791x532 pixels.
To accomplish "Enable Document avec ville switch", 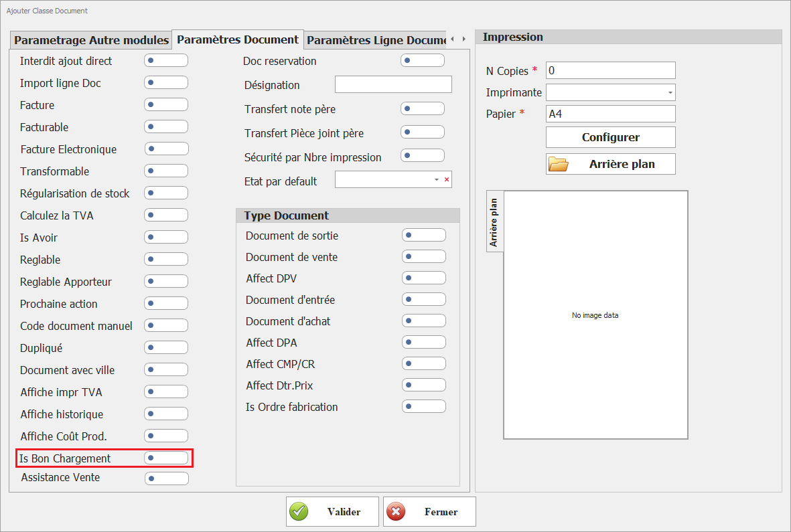I will pos(166,370).
